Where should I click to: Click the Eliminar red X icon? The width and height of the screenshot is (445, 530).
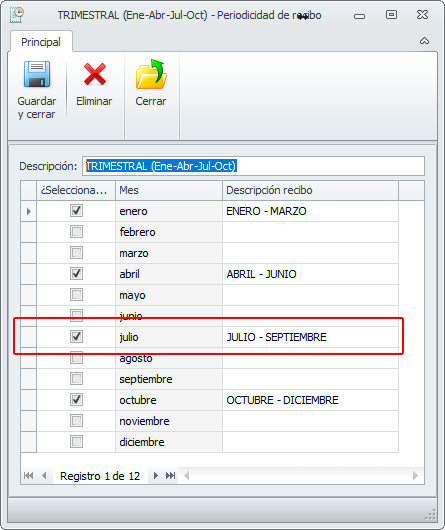tap(95, 74)
